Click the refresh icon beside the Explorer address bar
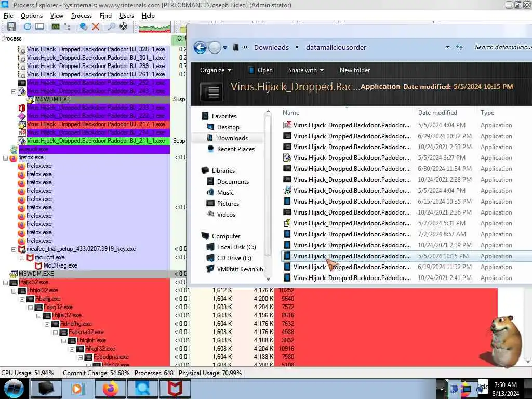The image size is (532, 399). pos(459,47)
